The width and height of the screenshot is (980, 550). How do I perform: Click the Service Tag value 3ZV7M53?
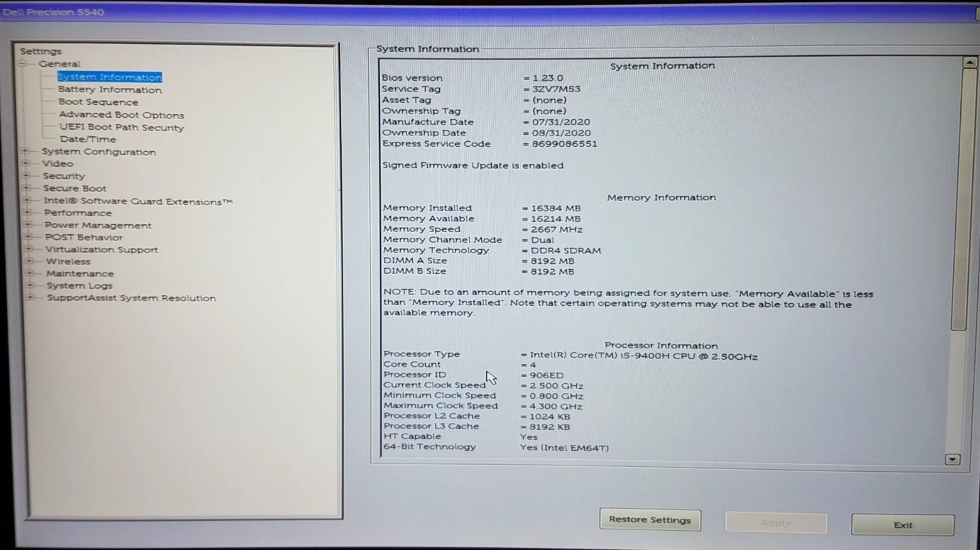(556, 89)
